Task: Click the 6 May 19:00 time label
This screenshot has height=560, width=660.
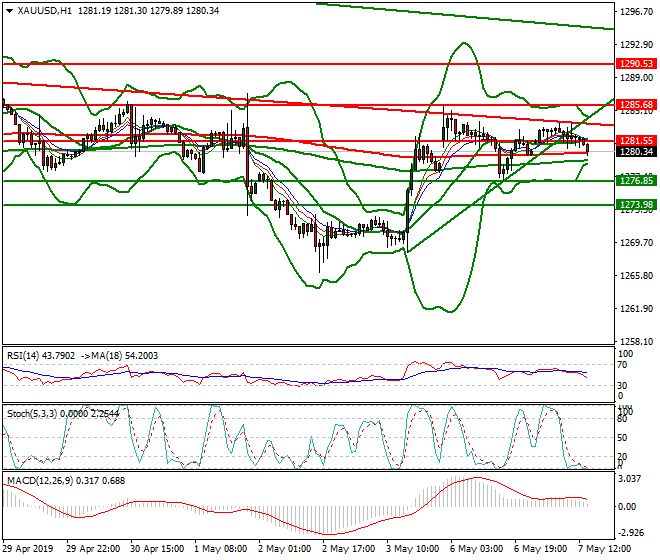Action: (540, 549)
